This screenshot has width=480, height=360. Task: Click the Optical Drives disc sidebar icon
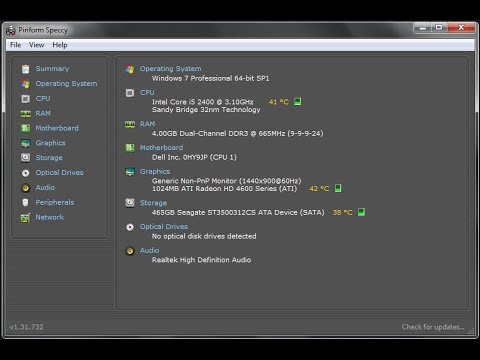tap(26, 173)
